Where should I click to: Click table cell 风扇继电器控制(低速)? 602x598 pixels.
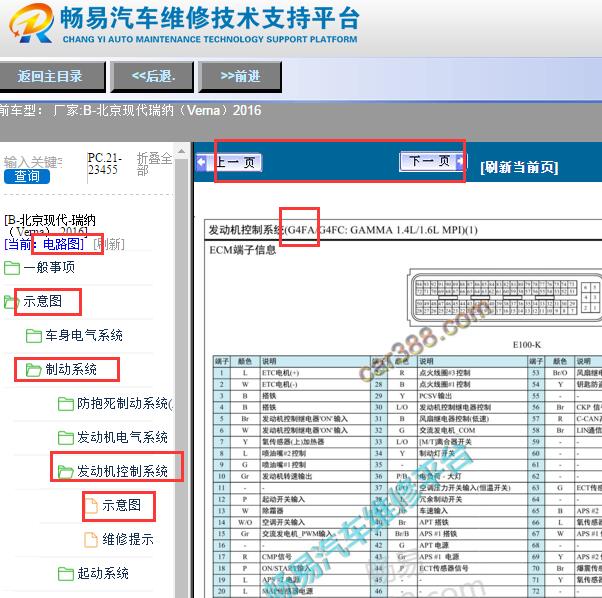(473, 419)
